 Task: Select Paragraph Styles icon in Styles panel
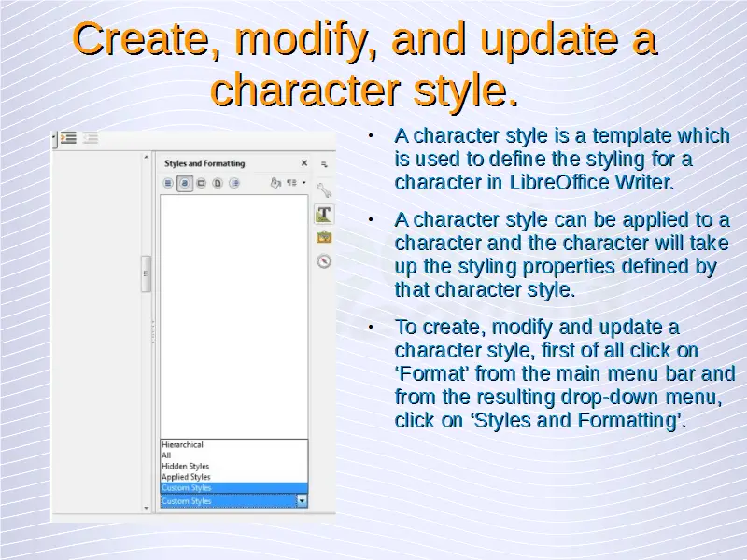pyautogui.click(x=169, y=184)
